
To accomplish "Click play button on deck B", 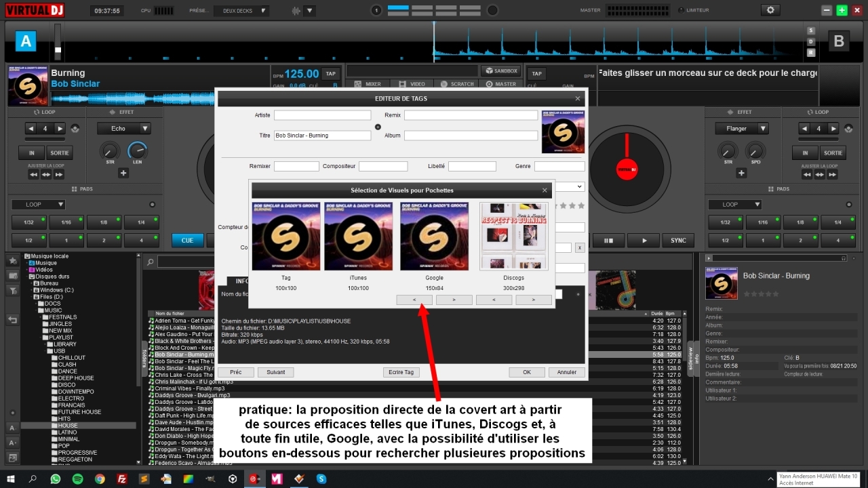I will point(644,240).
